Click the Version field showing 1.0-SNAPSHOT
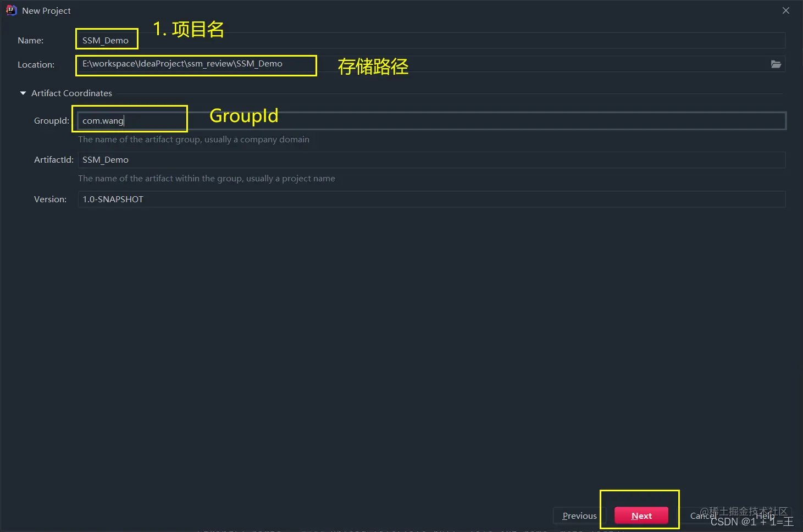Image resolution: width=803 pixels, height=532 pixels. (x=431, y=199)
